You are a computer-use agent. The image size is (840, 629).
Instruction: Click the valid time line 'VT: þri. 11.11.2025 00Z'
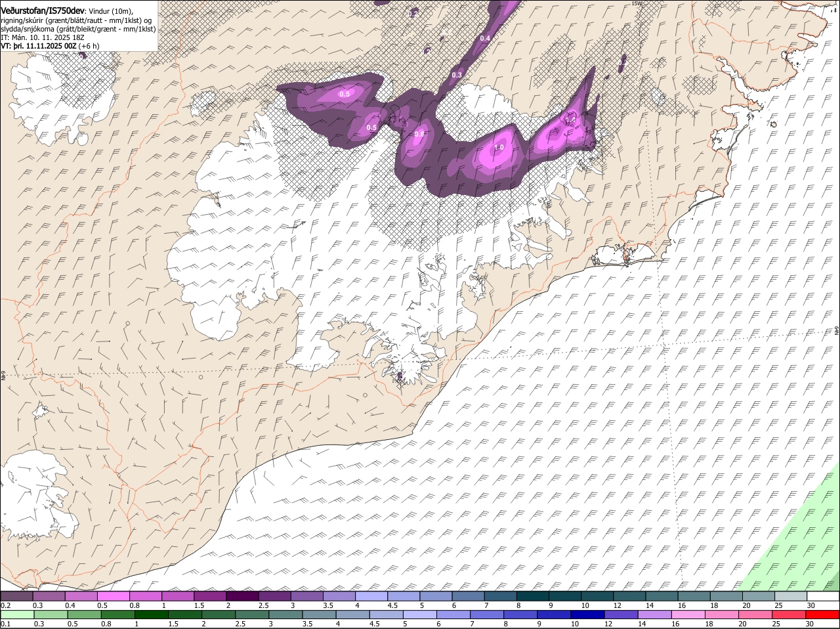[39, 46]
